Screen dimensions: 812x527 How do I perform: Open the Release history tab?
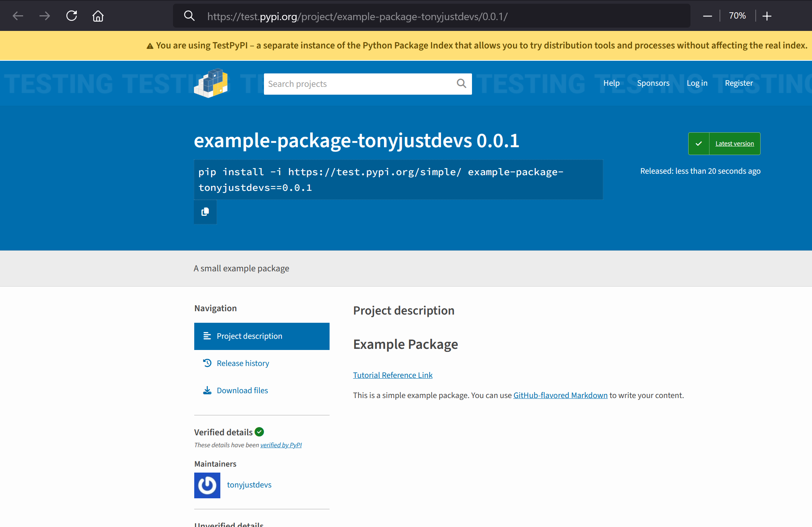click(x=243, y=363)
